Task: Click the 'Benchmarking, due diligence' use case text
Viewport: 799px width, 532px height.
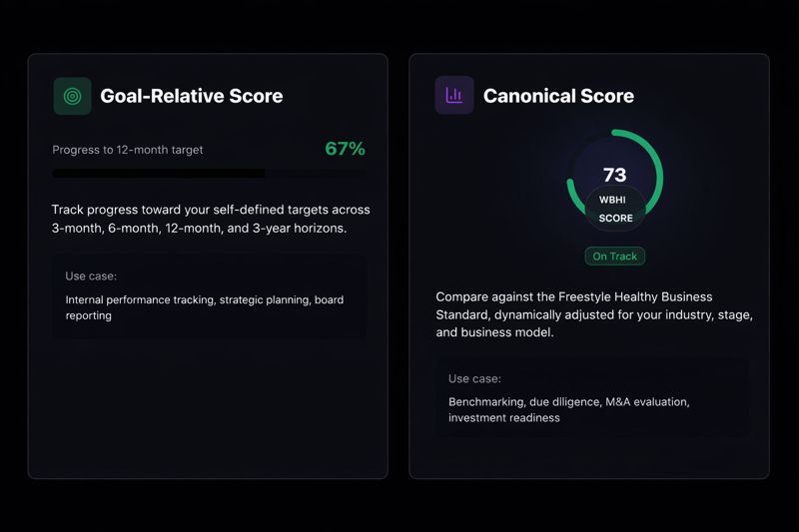Action: [x=569, y=410]
